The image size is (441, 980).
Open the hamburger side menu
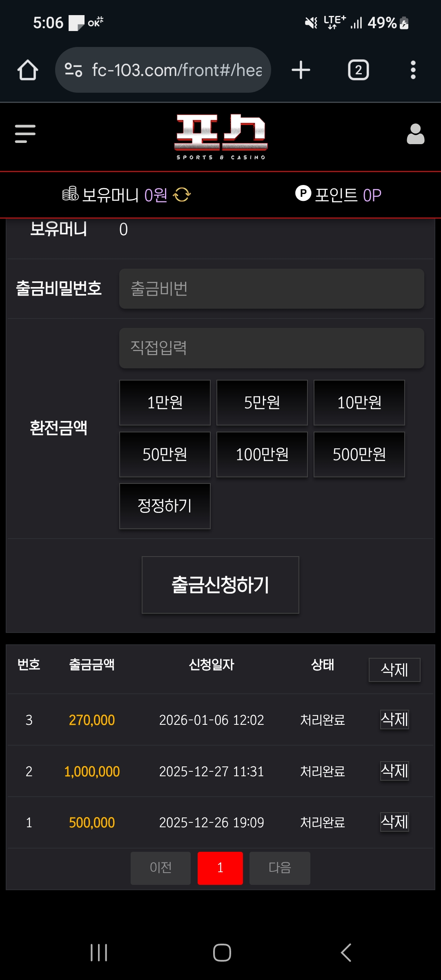[25, 134]
